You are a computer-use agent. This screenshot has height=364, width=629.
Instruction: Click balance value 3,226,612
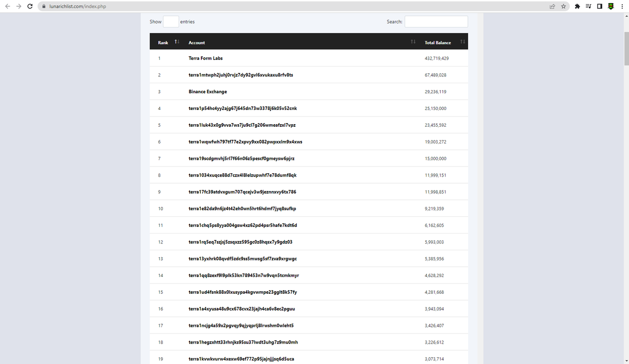(435, 343)
